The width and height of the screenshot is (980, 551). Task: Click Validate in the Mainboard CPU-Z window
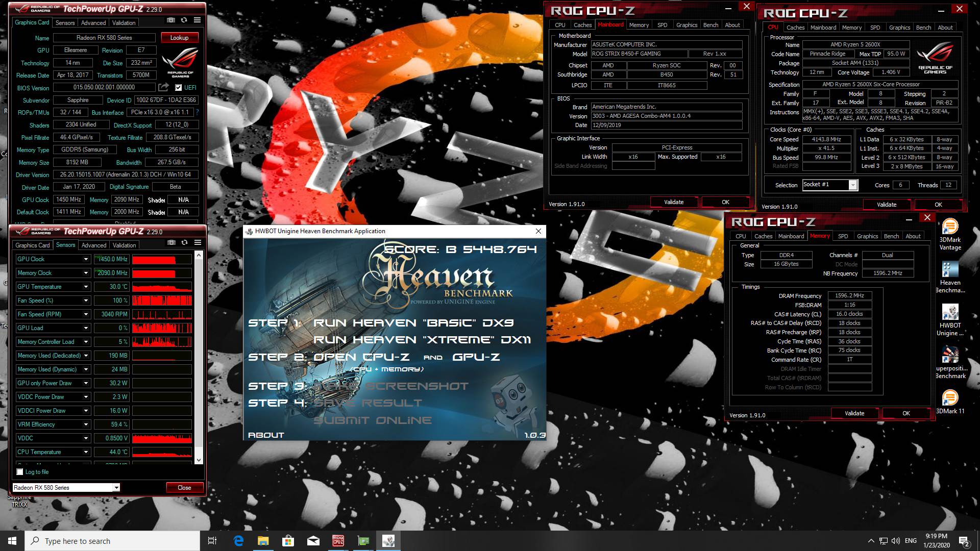(674, 202)
